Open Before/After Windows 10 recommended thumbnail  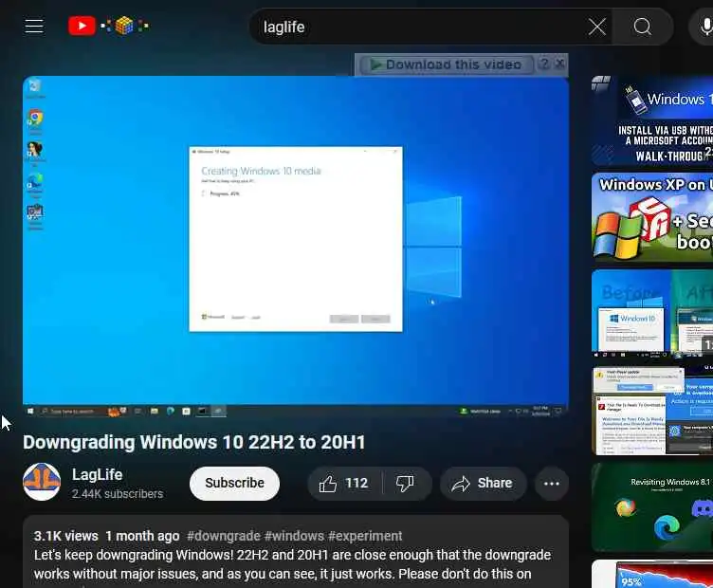[x=652, y=314]
